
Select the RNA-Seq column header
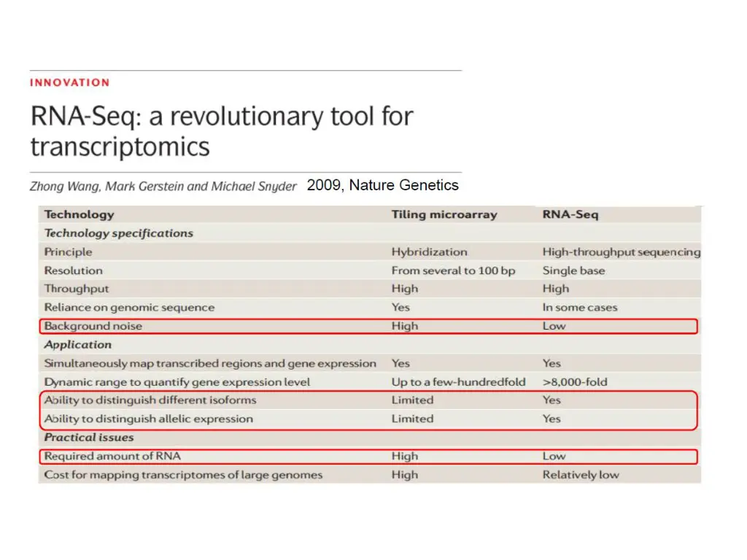(571, 214)
